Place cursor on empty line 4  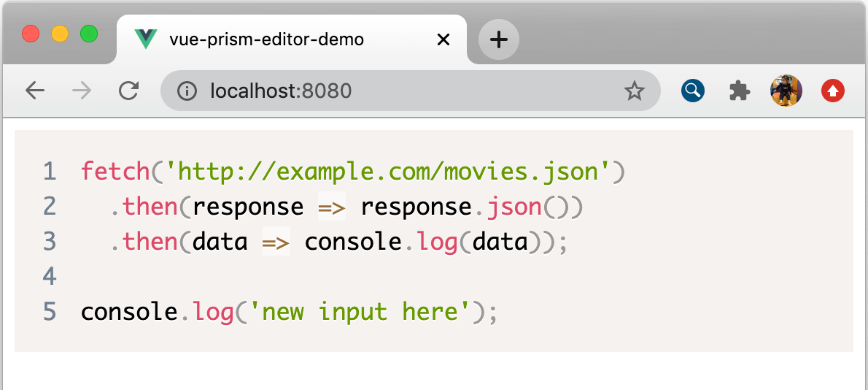(292, 276)
